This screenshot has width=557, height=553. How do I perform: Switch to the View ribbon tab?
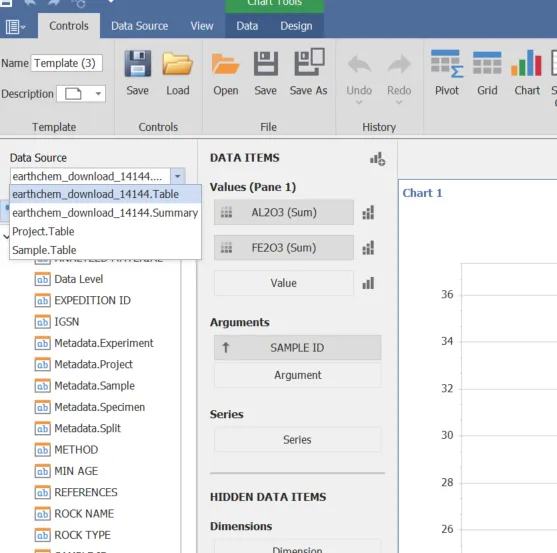click(x=202, y=26)
